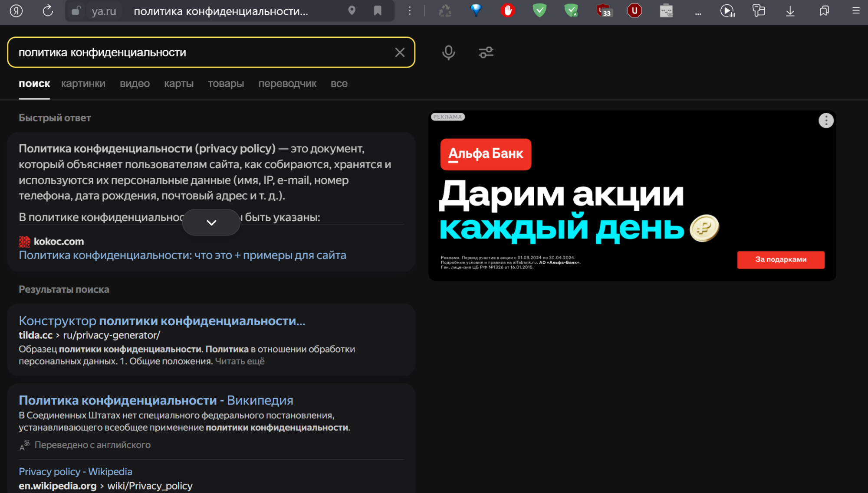The image size is (868, 493).
Task: Open the ad options three-dot menu
Action: (826, 121)
